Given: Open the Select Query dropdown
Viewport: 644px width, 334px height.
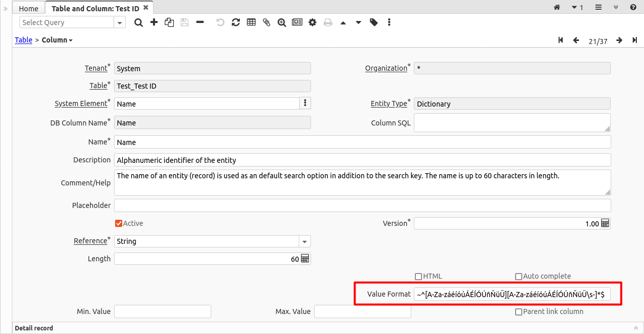Looking at the screenshot, I should 120,23.
